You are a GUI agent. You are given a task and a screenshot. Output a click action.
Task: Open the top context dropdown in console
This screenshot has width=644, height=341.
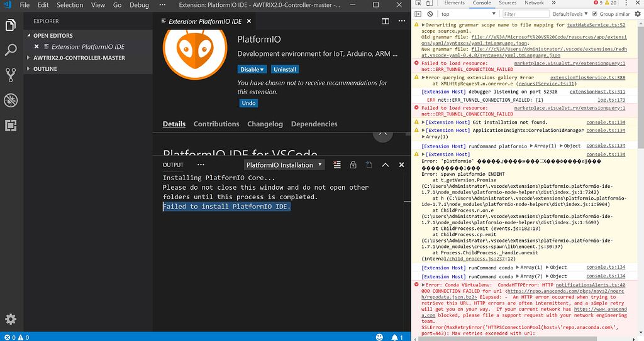tap(469, 14)
